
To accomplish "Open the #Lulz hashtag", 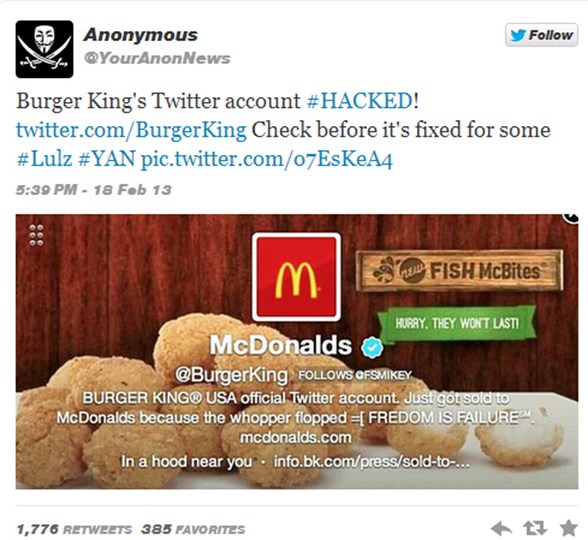I will pos(44,159).
